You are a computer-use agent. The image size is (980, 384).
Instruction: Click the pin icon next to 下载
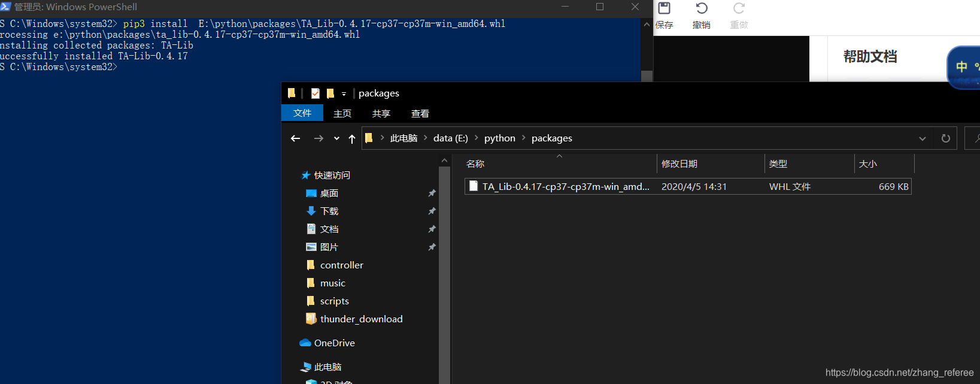[432, 211]
